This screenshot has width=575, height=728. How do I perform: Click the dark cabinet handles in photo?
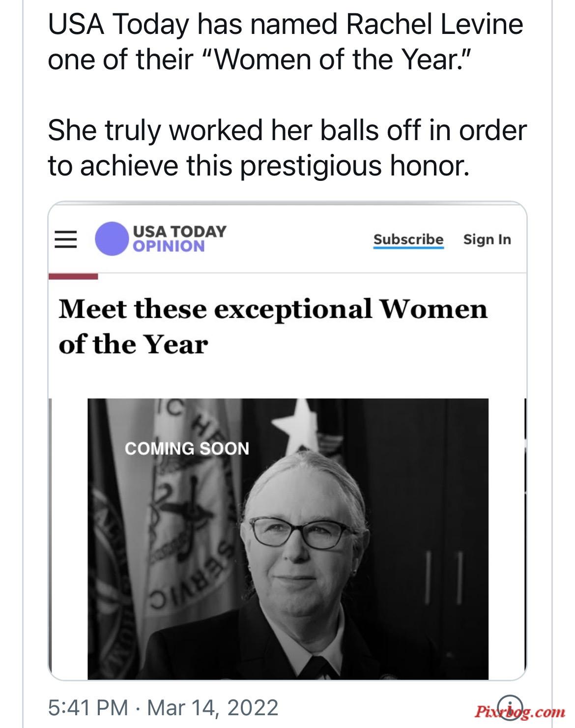tap(445, 578)
